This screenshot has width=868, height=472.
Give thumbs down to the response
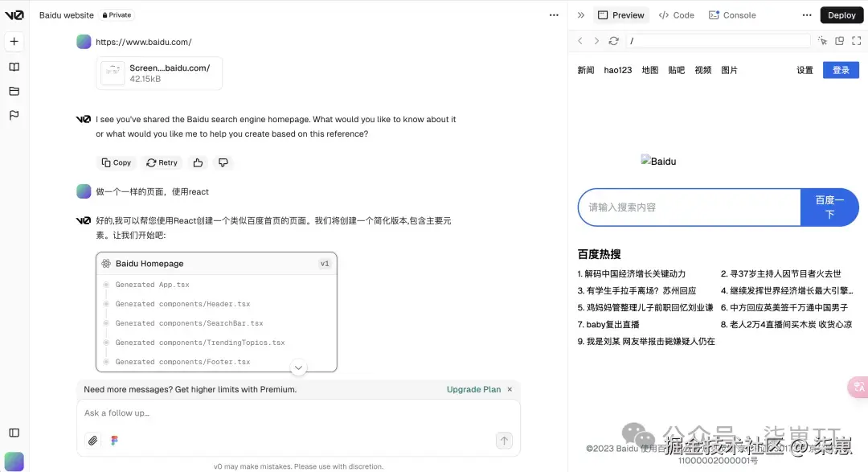click(x=223, y=162)
